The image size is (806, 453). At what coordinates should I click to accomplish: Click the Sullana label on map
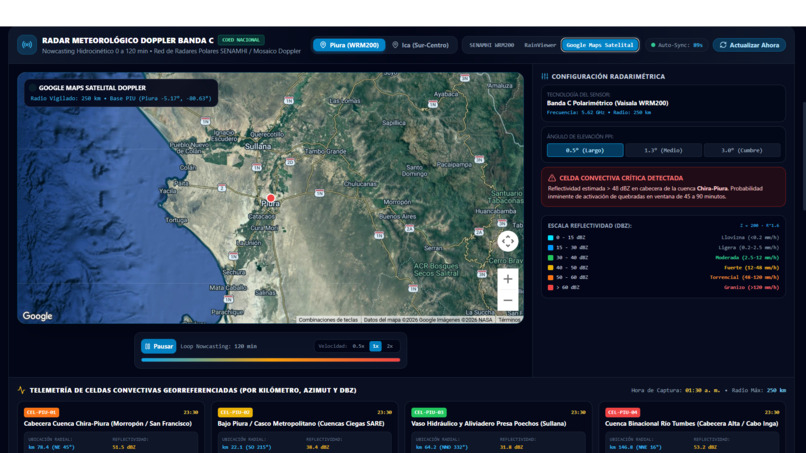(258, 147)
